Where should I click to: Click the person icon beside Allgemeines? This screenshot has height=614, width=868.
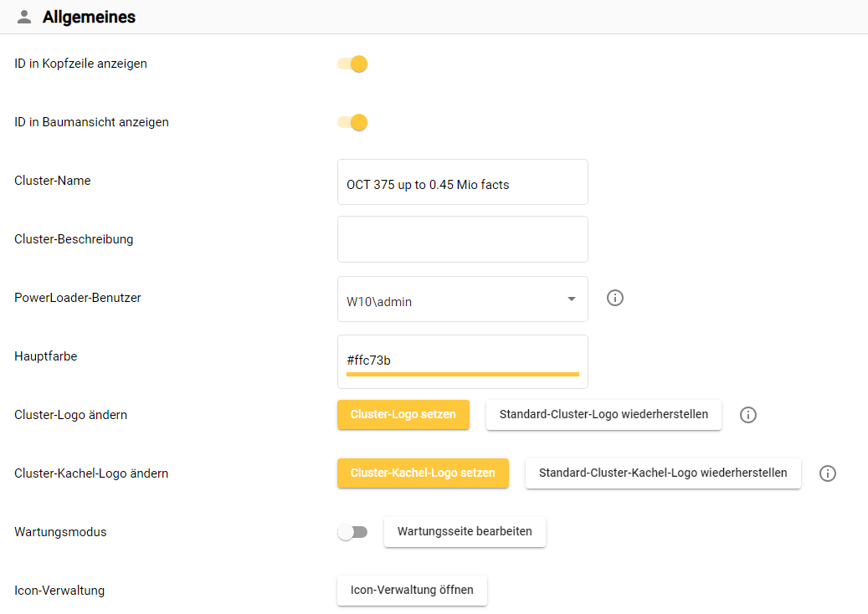[x=24, y=17]
